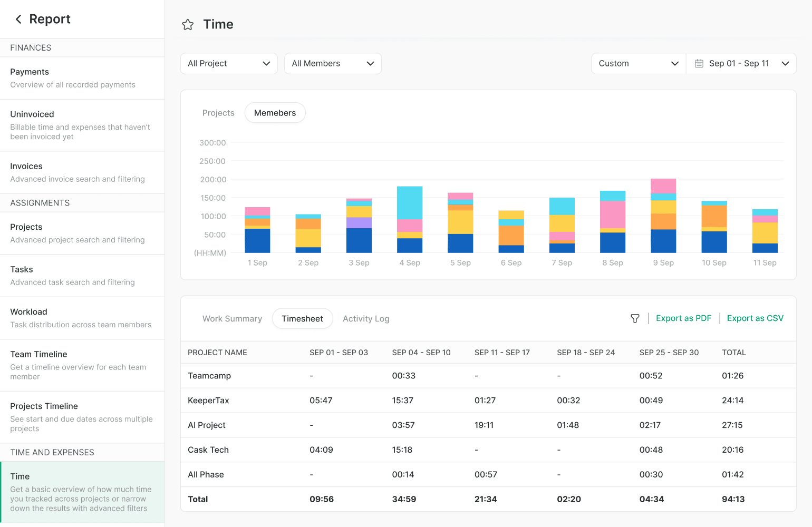812x527 pixels.
Task: Click the back arrow next to Report
Action: (18, 19)
